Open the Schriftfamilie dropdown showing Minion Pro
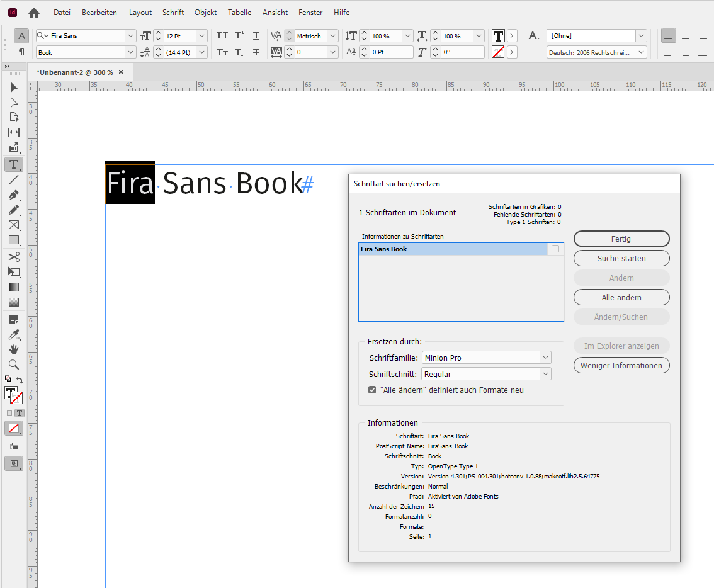714x588 pixels. 545,357
